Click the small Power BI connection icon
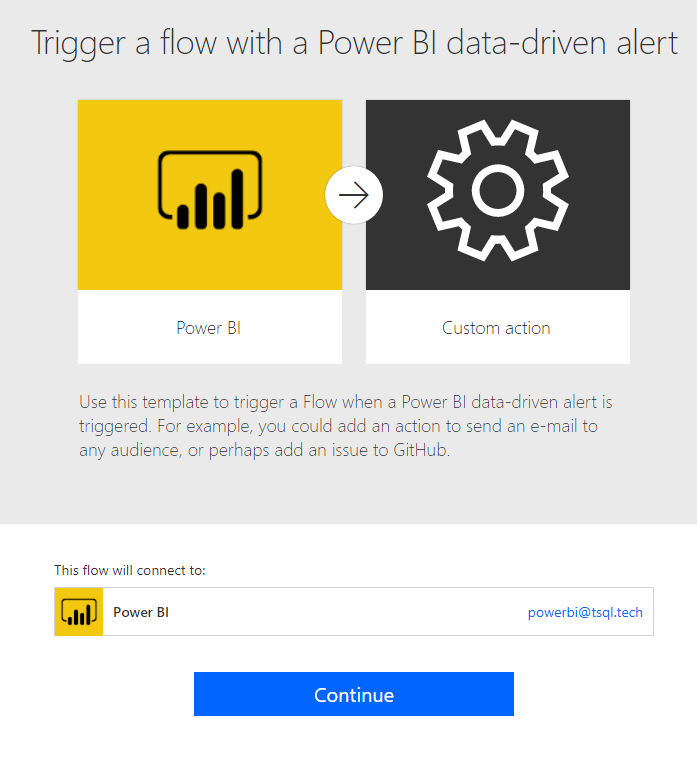 coord(79,612)
